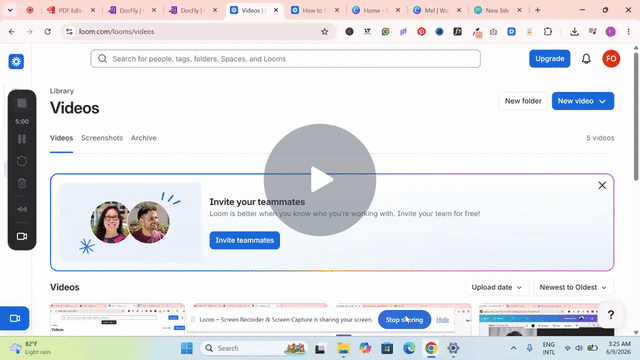Screen dimensions: 640x360
Task: Open the Windows Start button
Action: pos(187,348)
